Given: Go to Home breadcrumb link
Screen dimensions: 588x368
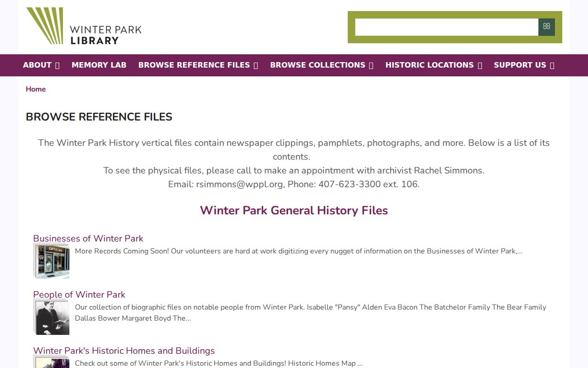Looking at the screenshot, I should 36,89.
